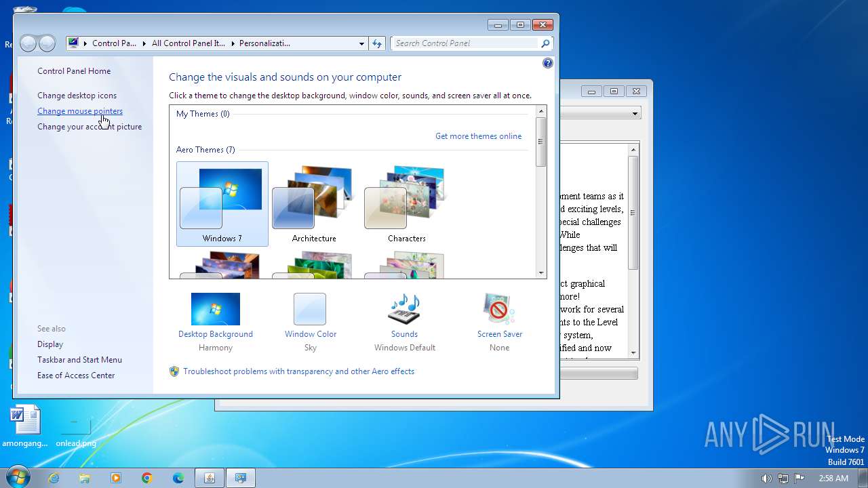Open Taskbar and Start Menu link

click(79, 360)
